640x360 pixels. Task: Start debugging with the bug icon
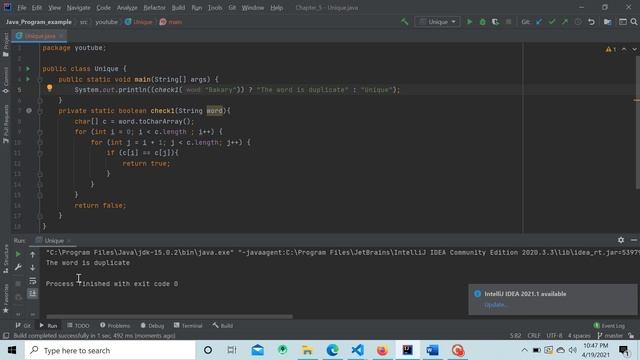(482, 22)
